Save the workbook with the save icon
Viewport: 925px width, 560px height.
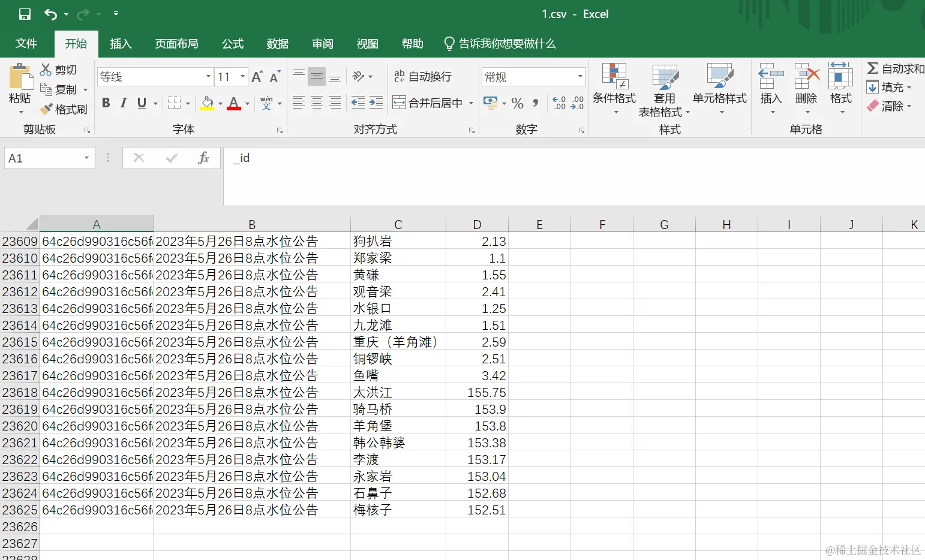tap(25, 14)
